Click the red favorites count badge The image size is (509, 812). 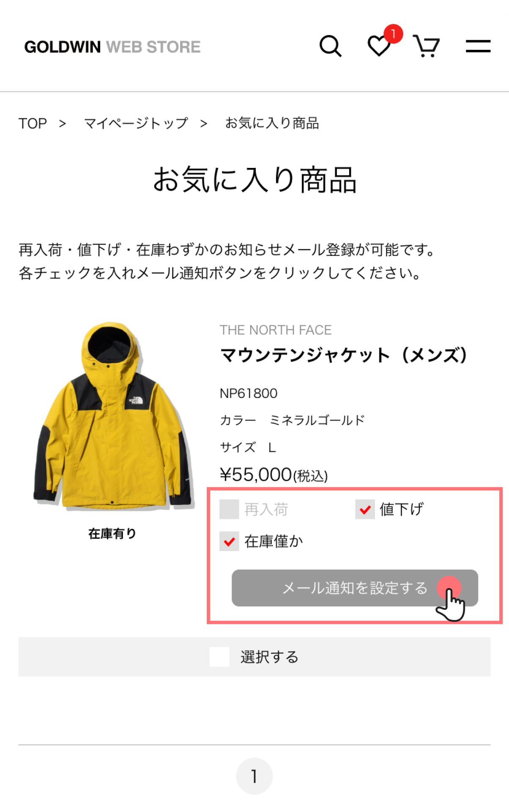pyautogui.click(x=393, y=34)
